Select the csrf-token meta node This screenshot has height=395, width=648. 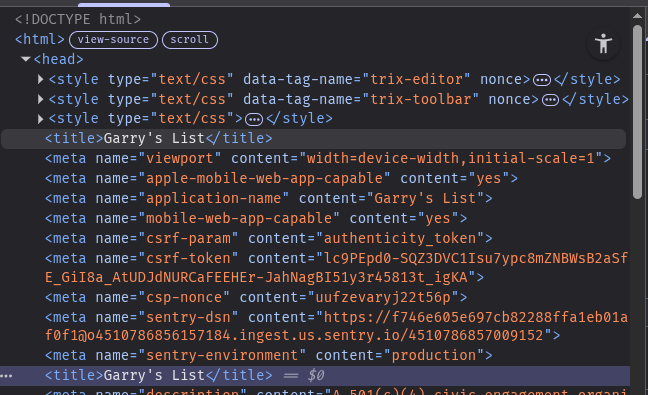336,268
